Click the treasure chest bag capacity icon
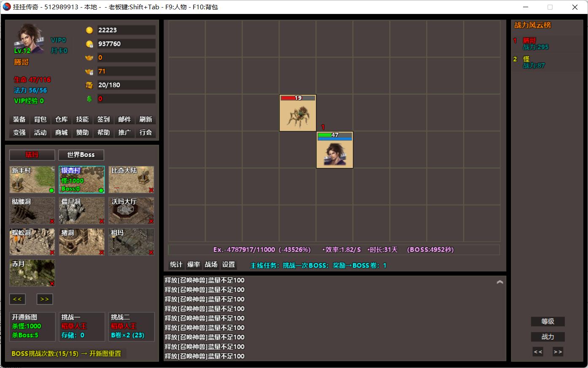Screen dimensions: 588x368 tap(89, 85)
